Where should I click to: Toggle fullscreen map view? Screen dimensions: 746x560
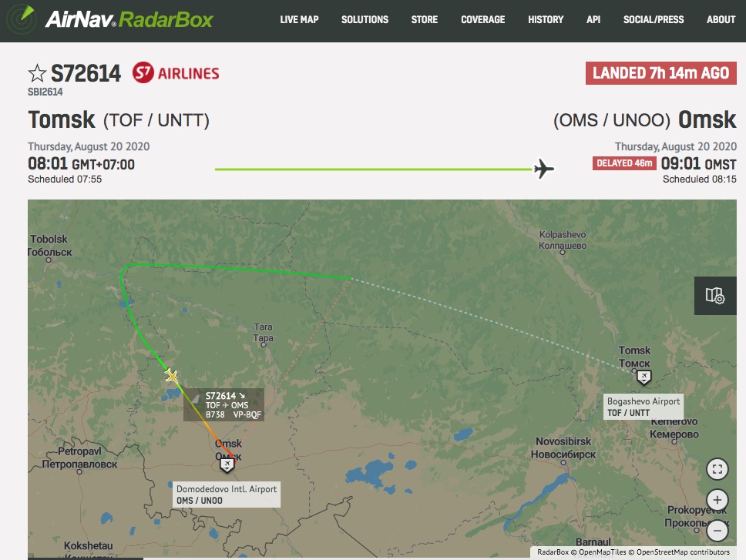tap(717, 469)
